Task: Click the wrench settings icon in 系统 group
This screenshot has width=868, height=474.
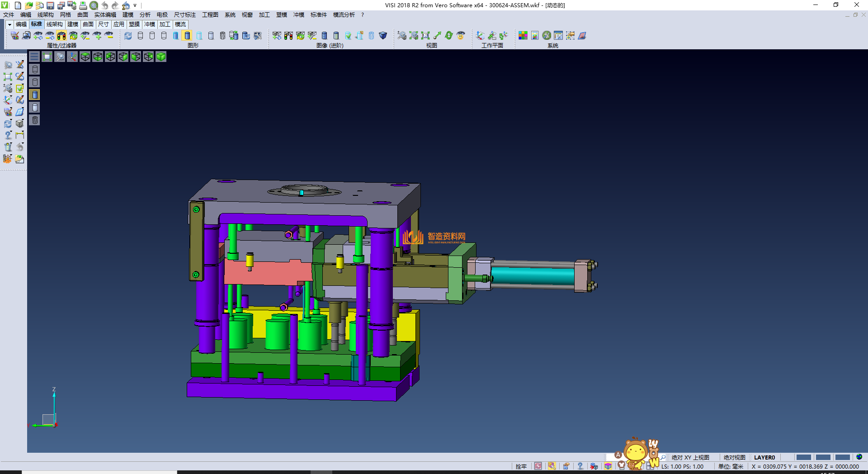Action: click(547, 35)
